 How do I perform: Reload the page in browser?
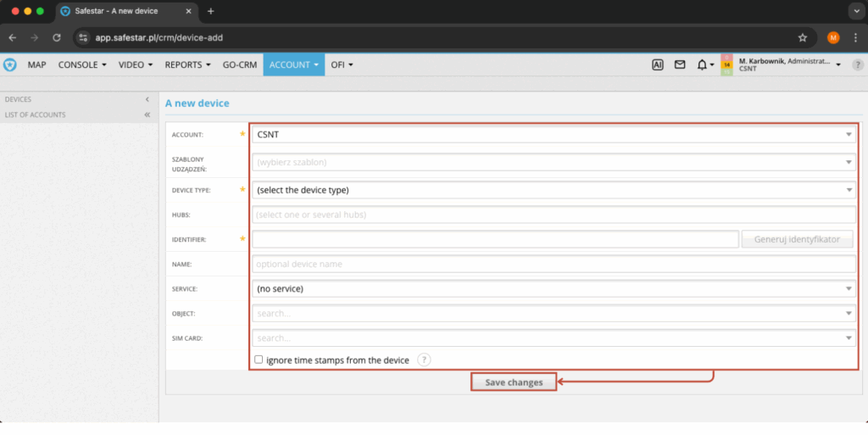57,37
